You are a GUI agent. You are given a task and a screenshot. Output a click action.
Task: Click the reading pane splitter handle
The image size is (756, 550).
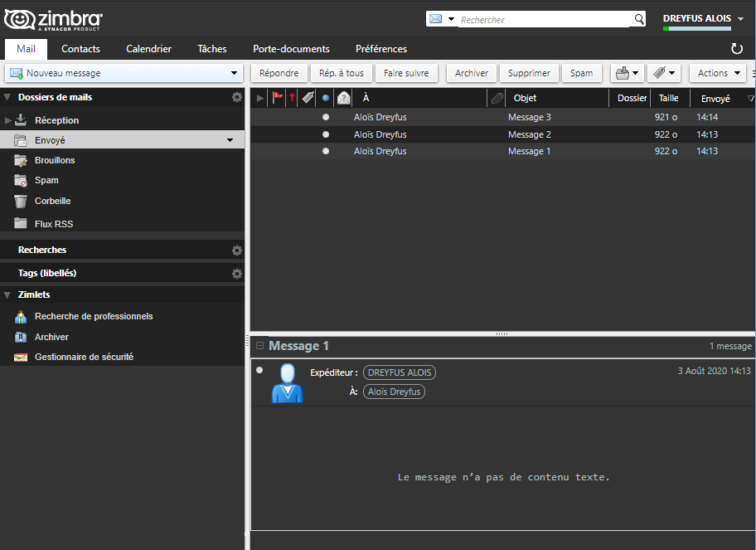pyautogui.click(x=502, y=333)
